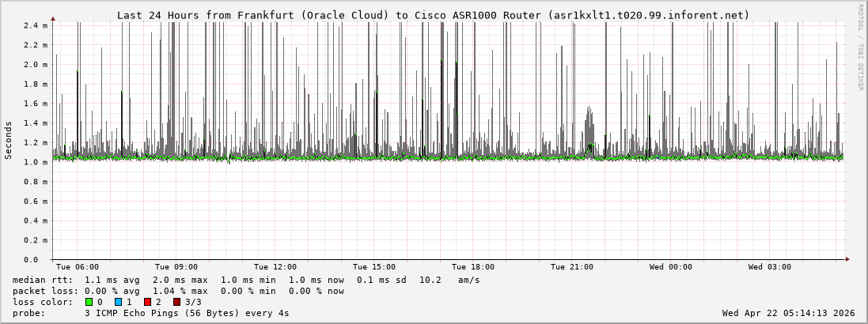Click the dark red 3/3 loss swatch
This screenshot has width=868, height=324.
click(x=176, y=302)
